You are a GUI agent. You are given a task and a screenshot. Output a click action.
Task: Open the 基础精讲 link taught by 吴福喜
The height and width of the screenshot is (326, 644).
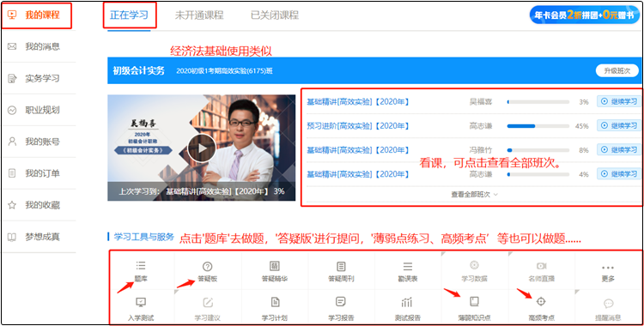click(358, 102)
